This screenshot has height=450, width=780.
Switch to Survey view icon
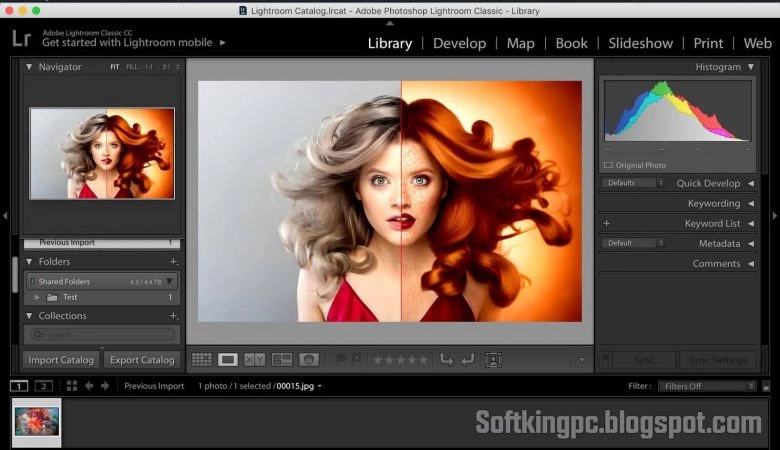pos(281,359)
